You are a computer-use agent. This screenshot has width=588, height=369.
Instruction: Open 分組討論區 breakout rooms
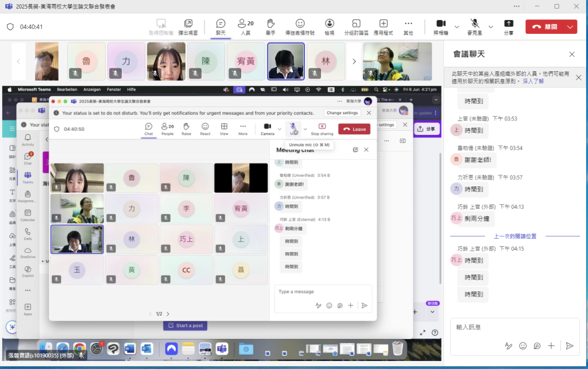point(356,28)
